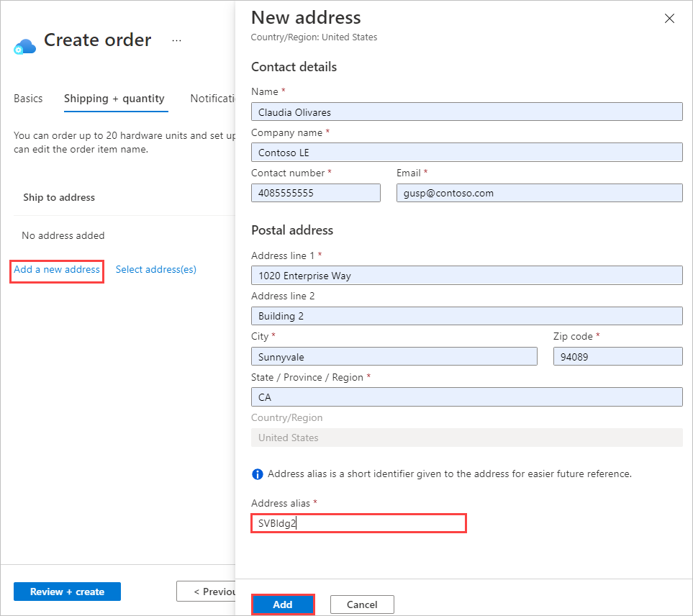The image size is (693, 616).
Task: Select the Contact number field
Action: pyautogui.click(x=315, y=193)
